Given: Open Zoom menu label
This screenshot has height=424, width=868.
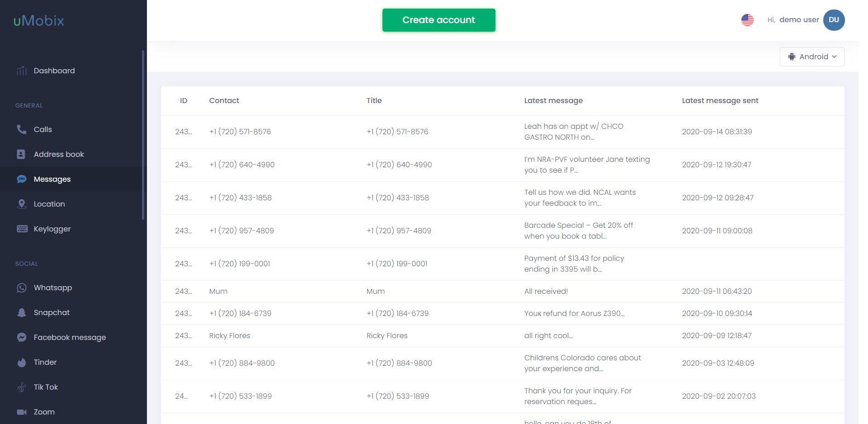Looking at the screenshot, I should click(x=44, y=412).
